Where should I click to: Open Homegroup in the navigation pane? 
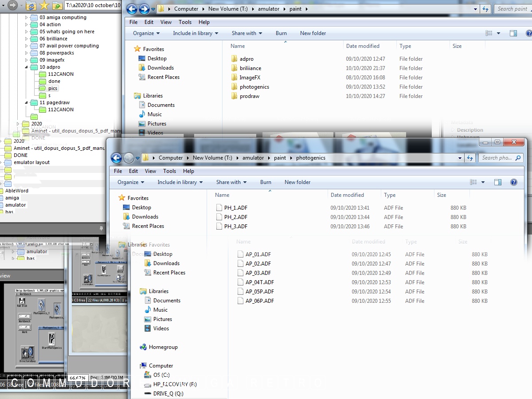[x=163, y=347]
